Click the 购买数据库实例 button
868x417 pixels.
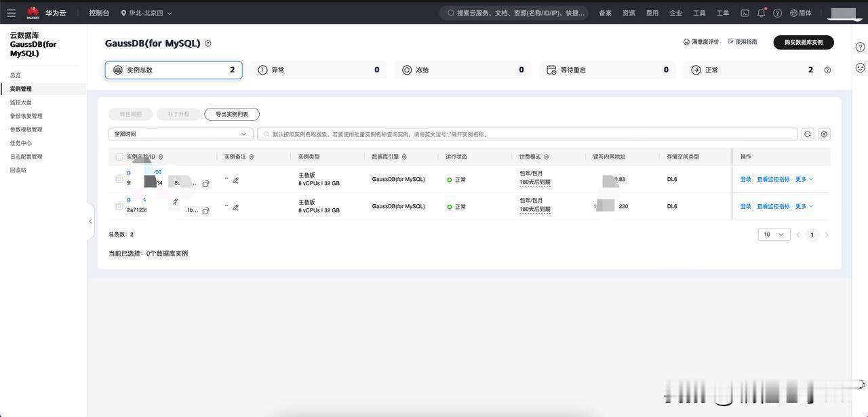coord(804,42)
